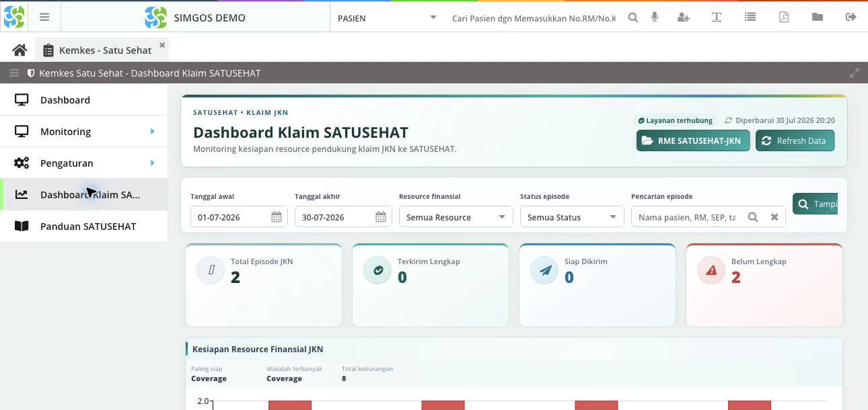Click the logout arrow icon
The width and height of the screenshot is (868, 410).
tap(851, 17)
